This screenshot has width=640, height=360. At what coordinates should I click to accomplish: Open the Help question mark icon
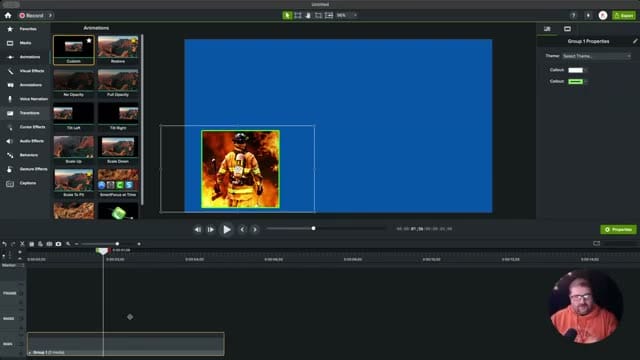(573, 16)
